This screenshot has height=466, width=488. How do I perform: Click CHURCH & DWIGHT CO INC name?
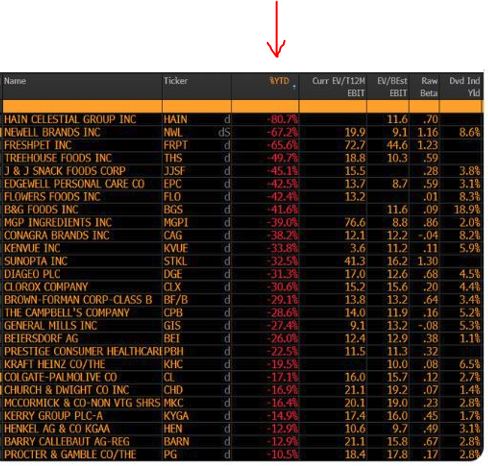[67, 390]
